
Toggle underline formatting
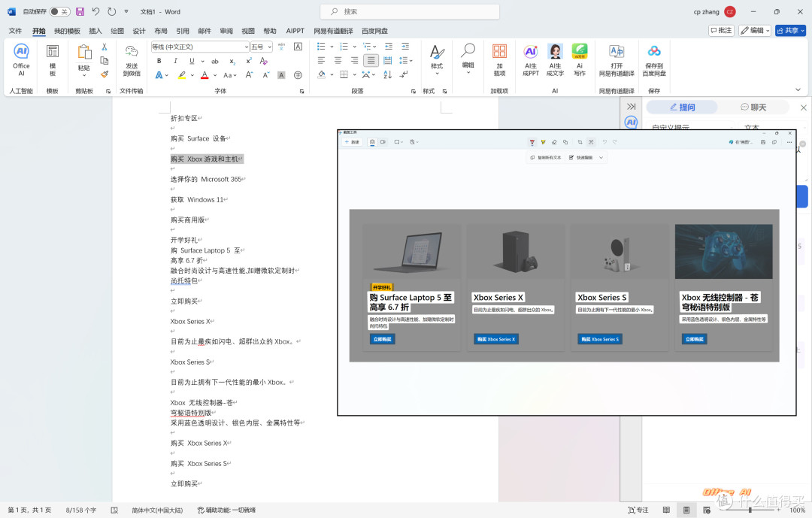point(192,61)
